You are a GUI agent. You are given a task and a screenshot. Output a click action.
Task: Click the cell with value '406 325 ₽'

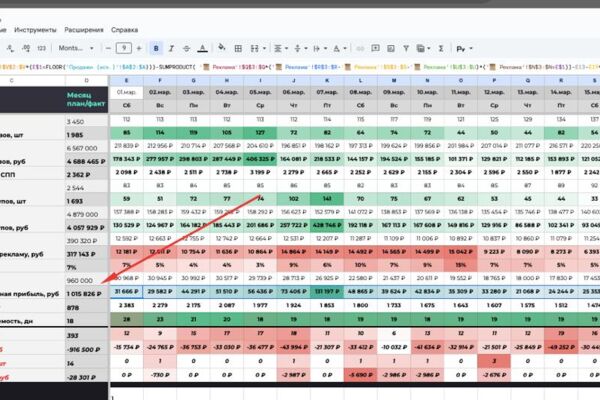point(260,159)
